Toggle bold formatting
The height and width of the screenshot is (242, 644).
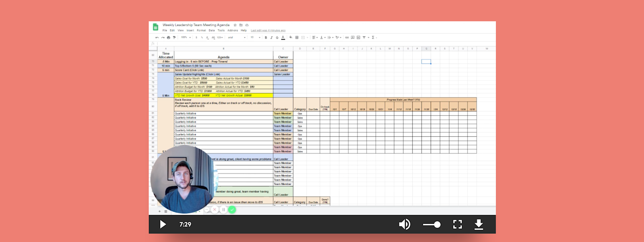[266, 38]
